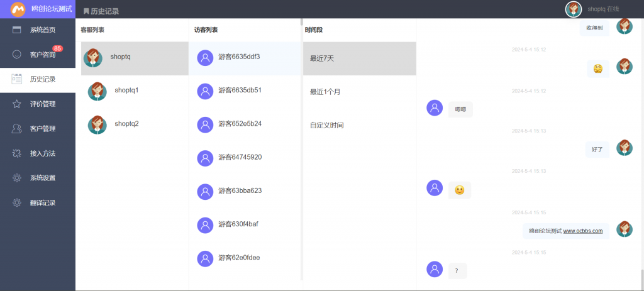Click shoptq agent avatar in 客服列表
This screenshot has width=644, height=291.
click(x=93, y=58)
